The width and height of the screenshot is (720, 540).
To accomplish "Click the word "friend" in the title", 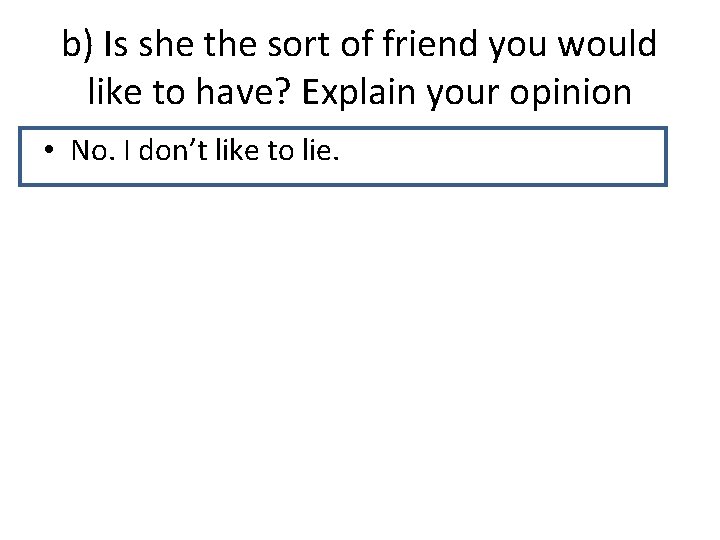I will pos(430,44).
